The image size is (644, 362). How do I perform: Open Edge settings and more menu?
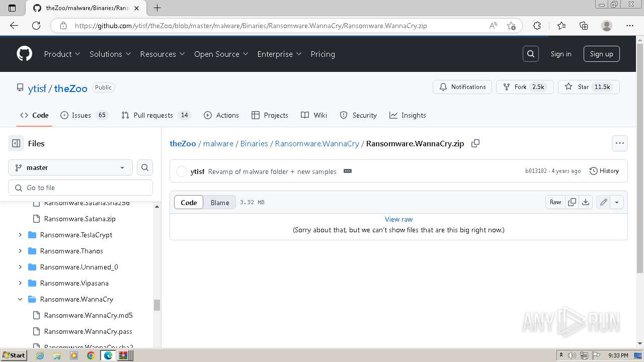click(x=630, y=26)
